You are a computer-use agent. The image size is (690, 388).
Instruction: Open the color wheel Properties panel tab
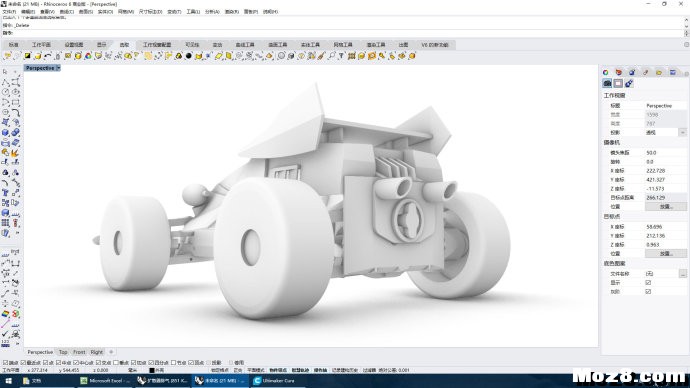coord(606,72)
